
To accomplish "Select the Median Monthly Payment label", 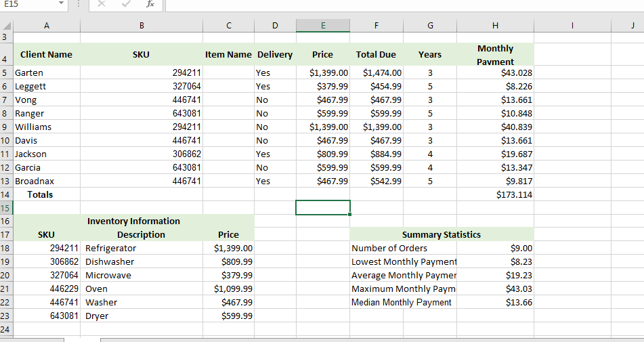I will (404, 303).
